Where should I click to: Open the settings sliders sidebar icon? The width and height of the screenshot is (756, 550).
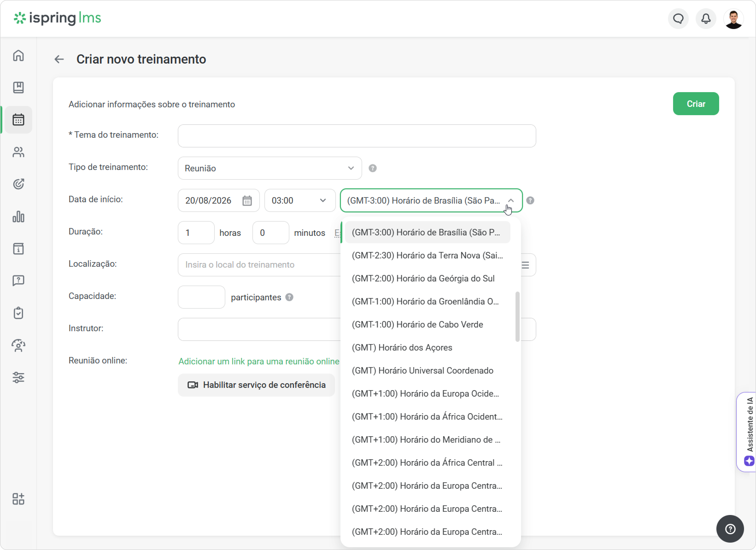tap(18, 377)
